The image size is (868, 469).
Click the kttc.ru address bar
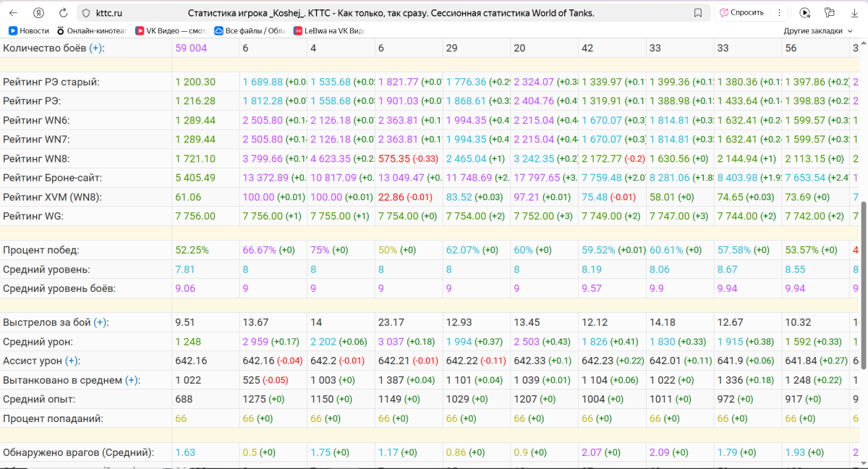(391, 13)
